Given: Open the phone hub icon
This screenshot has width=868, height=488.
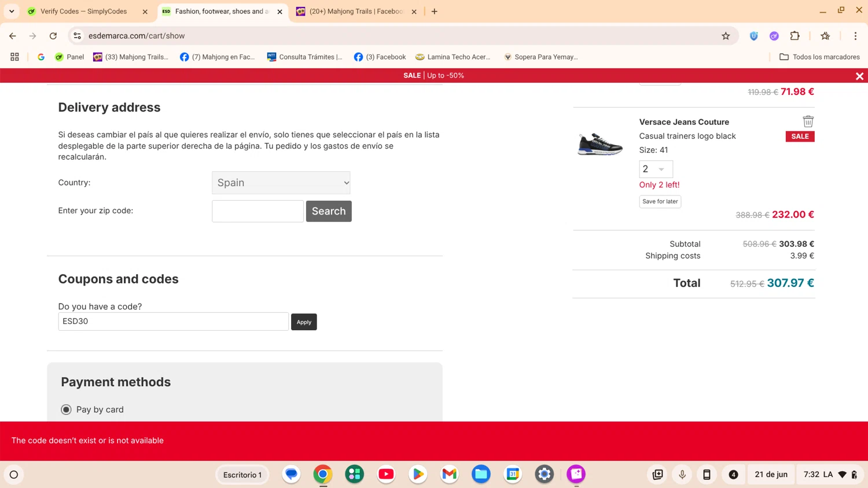Looking at the screenshot, I should tap(707, 475).
